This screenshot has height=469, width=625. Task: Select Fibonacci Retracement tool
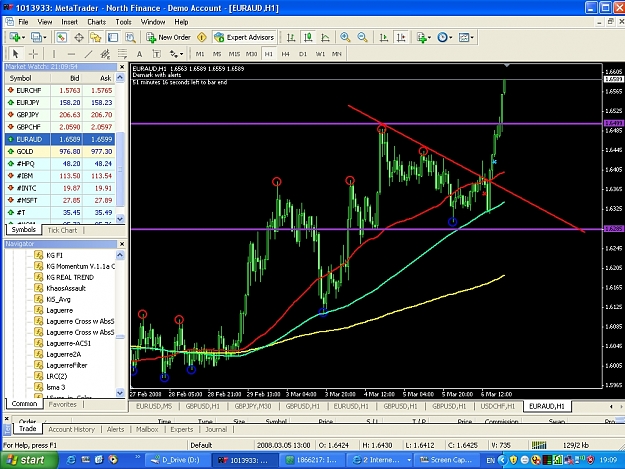(x=122, y=54)
